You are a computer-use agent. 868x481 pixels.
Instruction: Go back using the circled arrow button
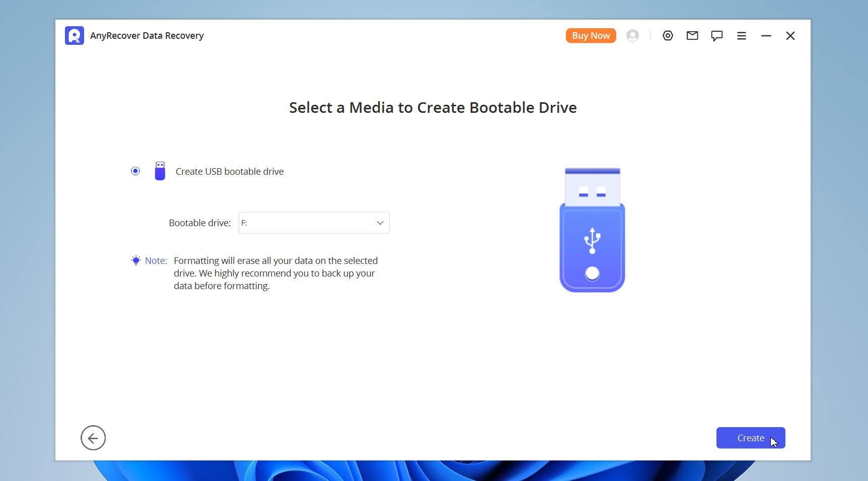93,438
